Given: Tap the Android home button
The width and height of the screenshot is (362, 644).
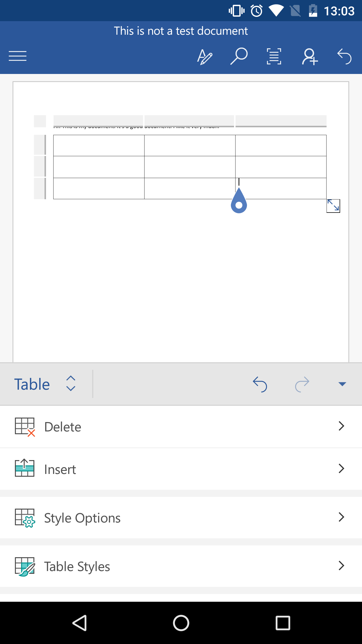Looking at the screenshot, I should coord(181,623).
